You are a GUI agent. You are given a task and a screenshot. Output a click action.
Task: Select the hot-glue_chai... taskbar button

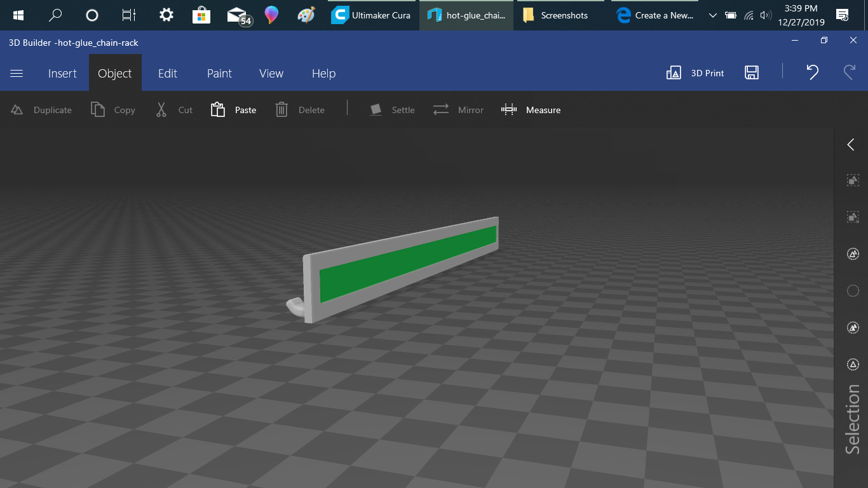[x=466, y=15]
